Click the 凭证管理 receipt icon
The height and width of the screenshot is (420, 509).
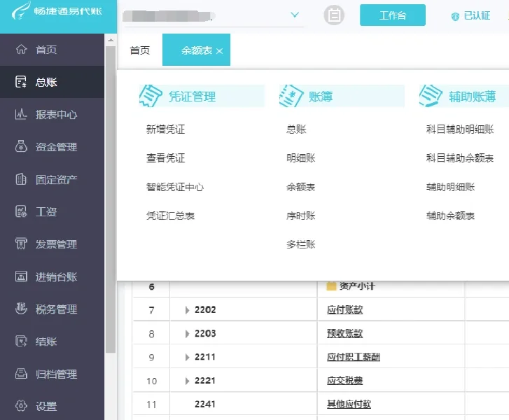pyautogui.click(x=151, y=96)
